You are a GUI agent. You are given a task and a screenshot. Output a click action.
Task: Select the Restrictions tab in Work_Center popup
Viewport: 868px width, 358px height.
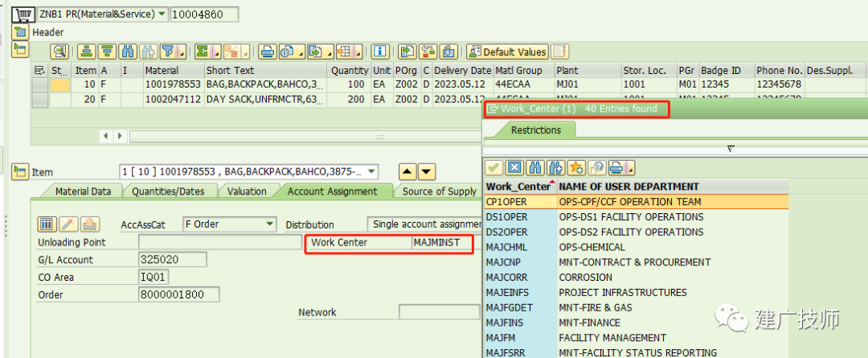[535, 130]
